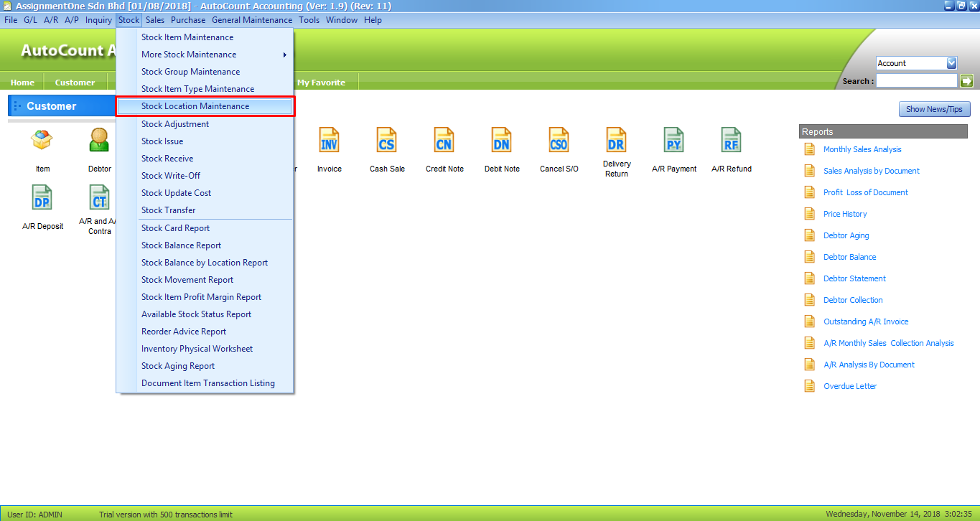Open Document Item Transaction Listing
Image resolution: width=980 pixels, height=521 pixels.
click(205, 383)
